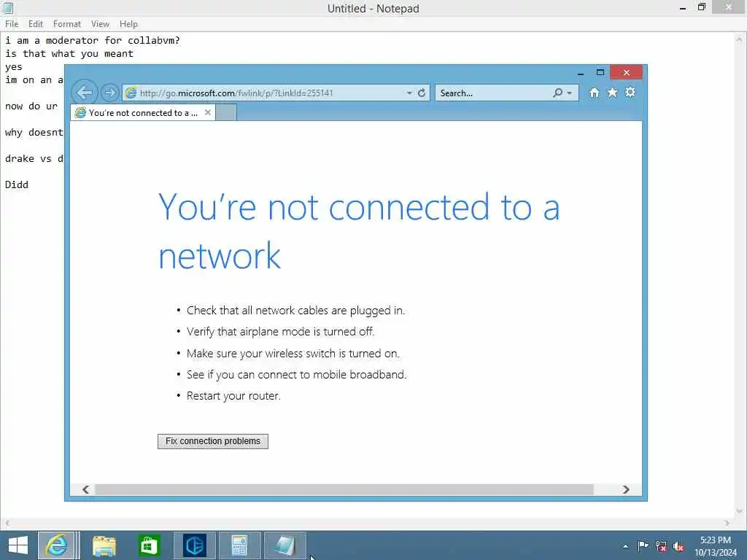Open the address bar autocomplete dropdown
The image size is (747, 560).
pos(409,93)
